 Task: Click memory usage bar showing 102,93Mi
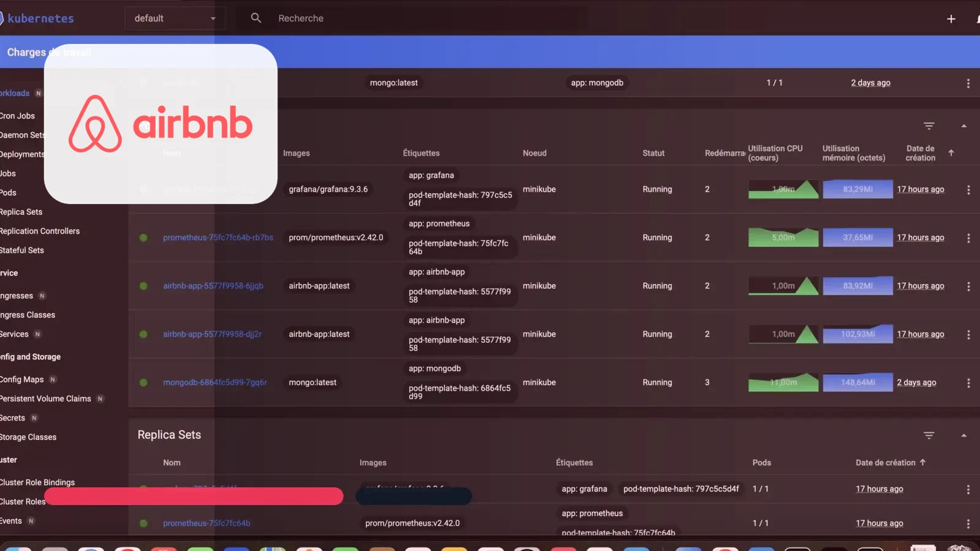(x=858, y=334)
